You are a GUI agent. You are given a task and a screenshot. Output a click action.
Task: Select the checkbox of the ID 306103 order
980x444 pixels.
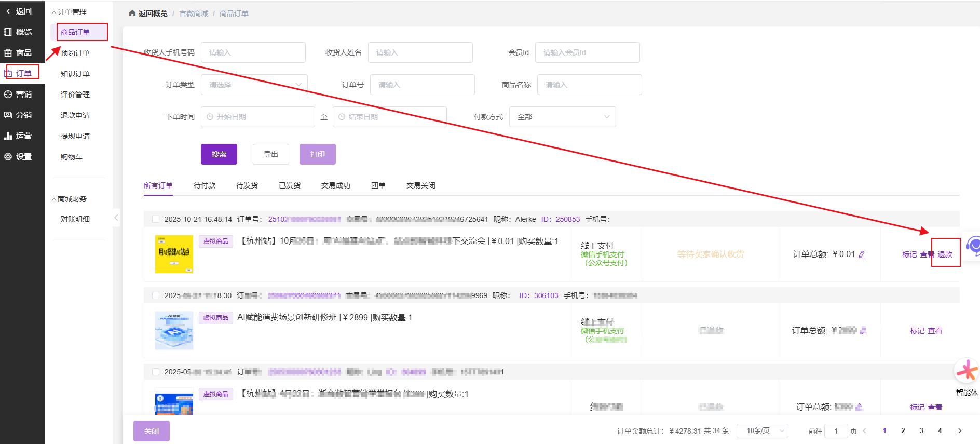point(156,295)
